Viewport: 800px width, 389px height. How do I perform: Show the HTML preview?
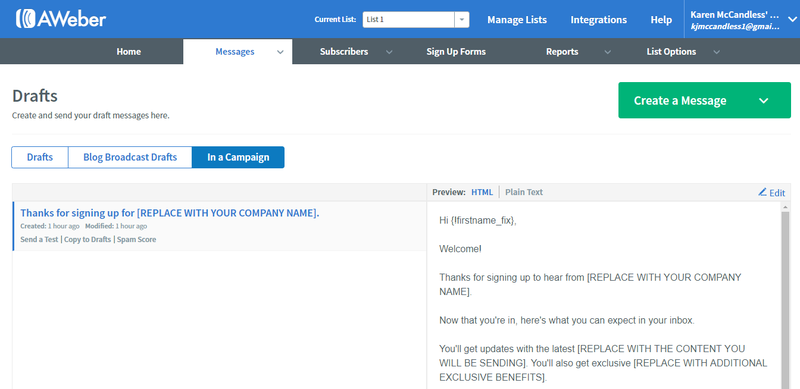[x=482, y=192]
